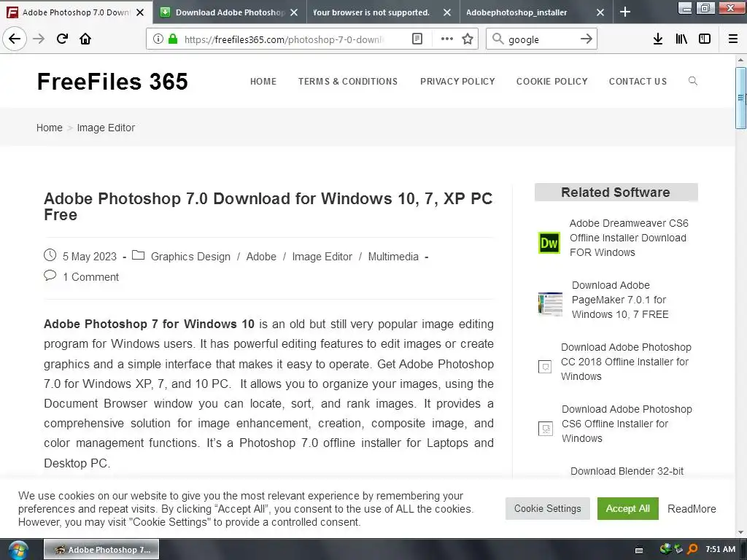Open the CONTACT US page

tap(638, 82)
